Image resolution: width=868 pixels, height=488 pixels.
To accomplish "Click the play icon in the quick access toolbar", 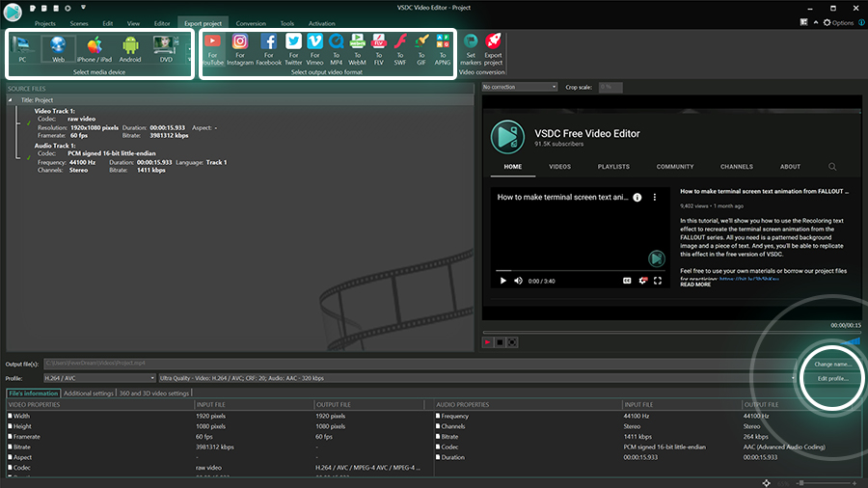I will coord(68,9).
